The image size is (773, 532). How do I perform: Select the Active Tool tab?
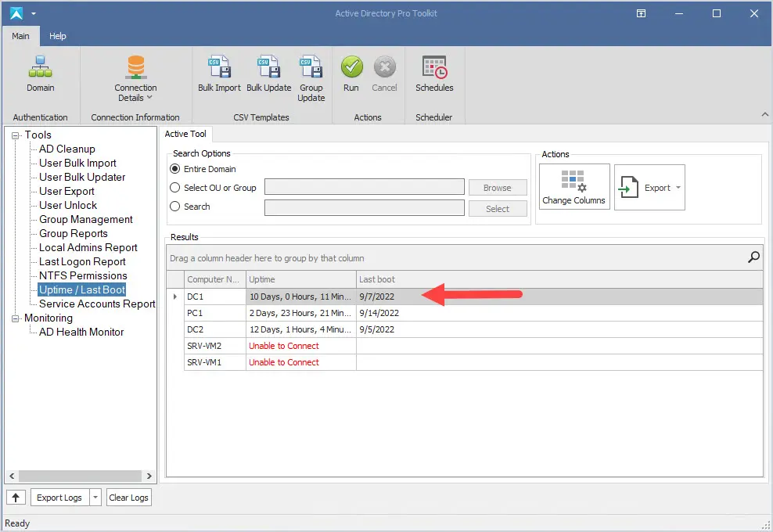click(x=185, y=134)
